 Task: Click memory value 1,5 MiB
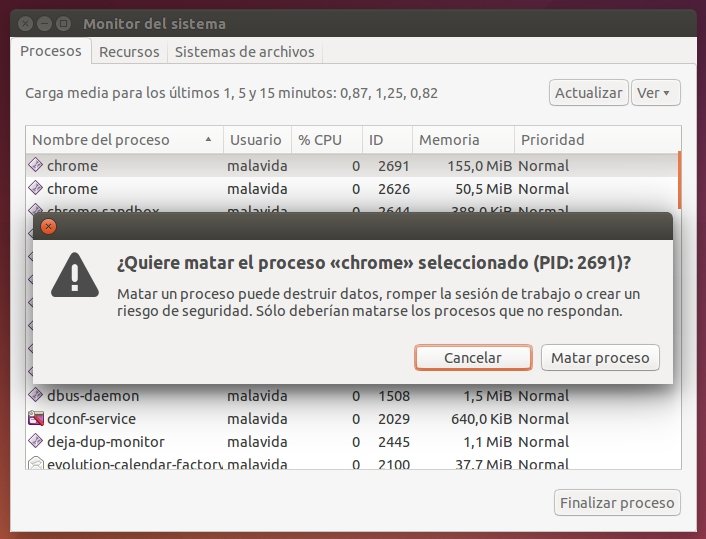tap(488, 396)
